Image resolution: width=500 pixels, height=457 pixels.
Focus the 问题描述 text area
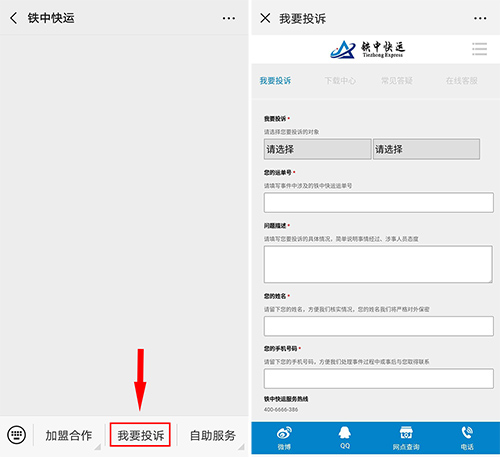[x=378, y=264]
